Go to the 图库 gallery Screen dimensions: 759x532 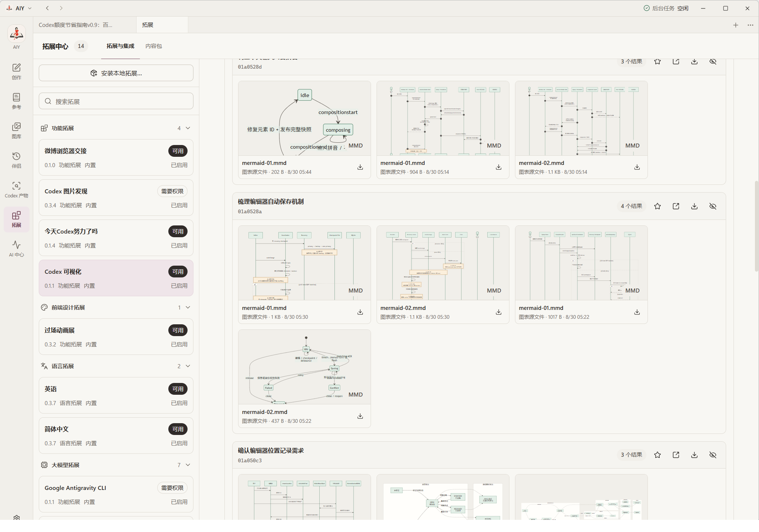[16, 131]
